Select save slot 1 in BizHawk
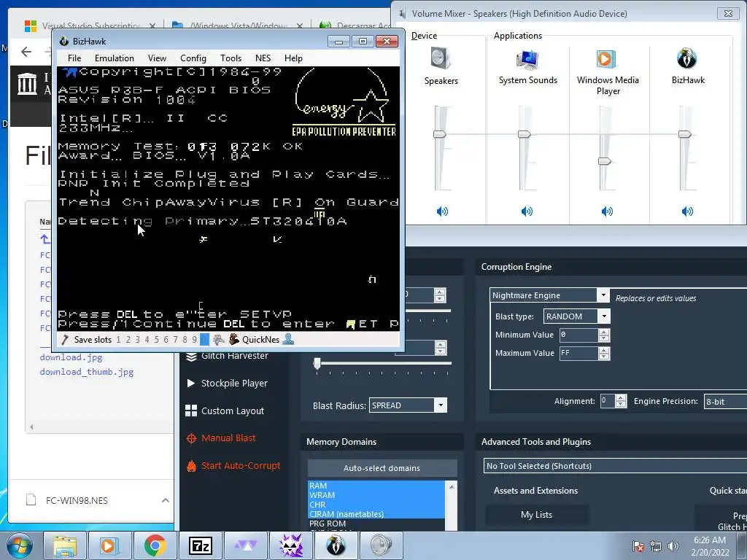747x560 pixels. (x=118, y=340)
